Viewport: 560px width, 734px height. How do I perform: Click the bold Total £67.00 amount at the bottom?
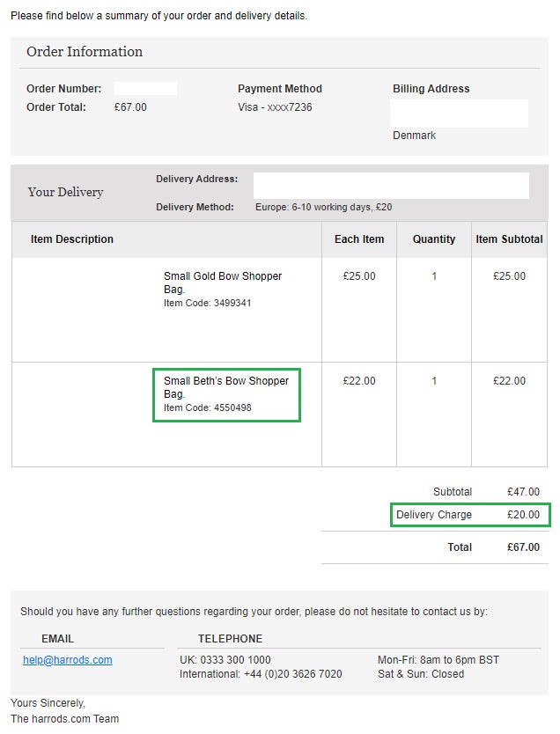point(523,547)
